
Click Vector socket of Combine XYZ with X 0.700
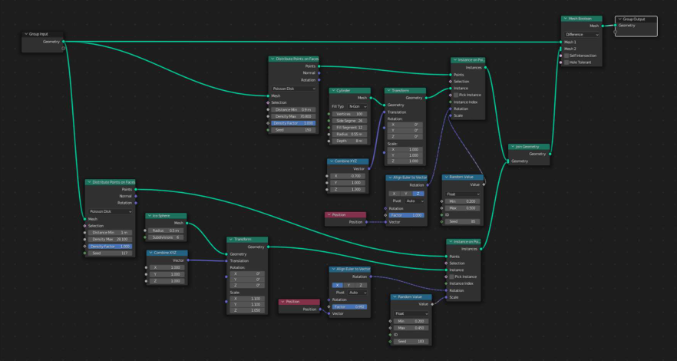[369, 169]
